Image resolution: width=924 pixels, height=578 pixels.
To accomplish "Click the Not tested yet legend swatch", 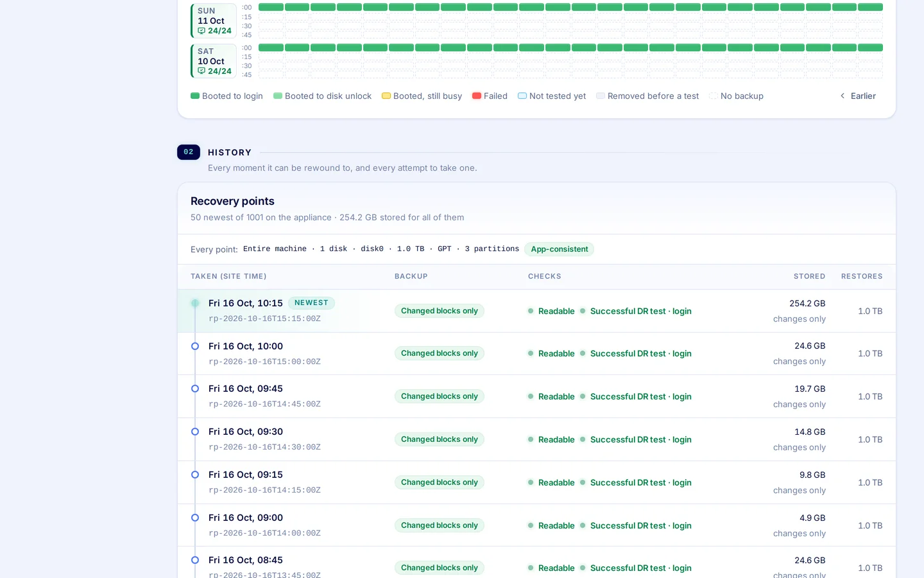I will coord(522,96).
